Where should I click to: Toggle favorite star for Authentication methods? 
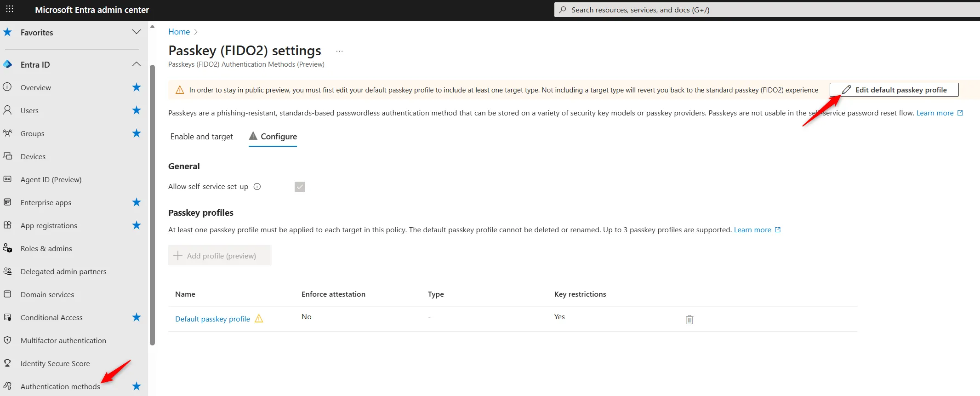click(x=137, y=386)
